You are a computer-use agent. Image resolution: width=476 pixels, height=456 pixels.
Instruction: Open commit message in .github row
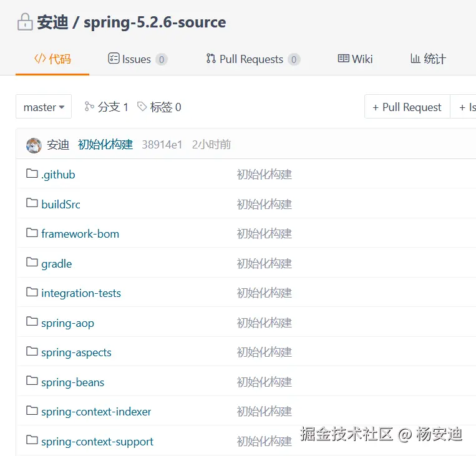click(264, 175)
